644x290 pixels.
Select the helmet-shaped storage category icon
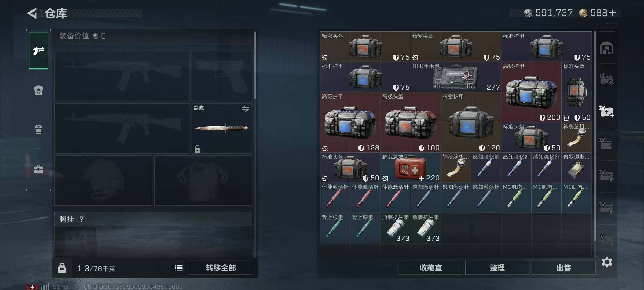tap(607, 48)
